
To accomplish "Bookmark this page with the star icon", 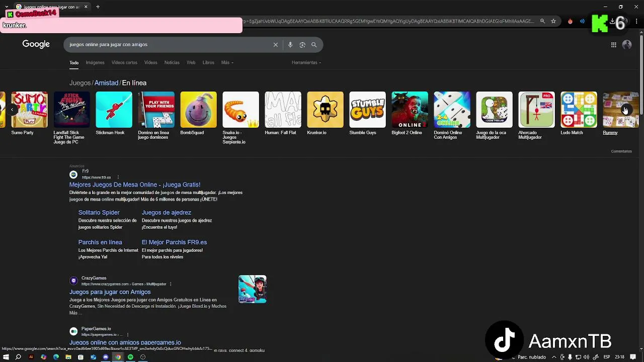I will pyautogui.click(x=553, y=21).
